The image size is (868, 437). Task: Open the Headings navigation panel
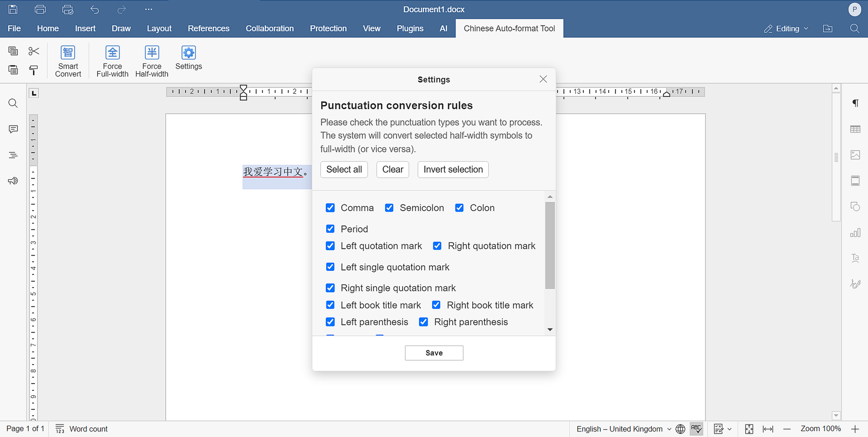click(13, 155)
